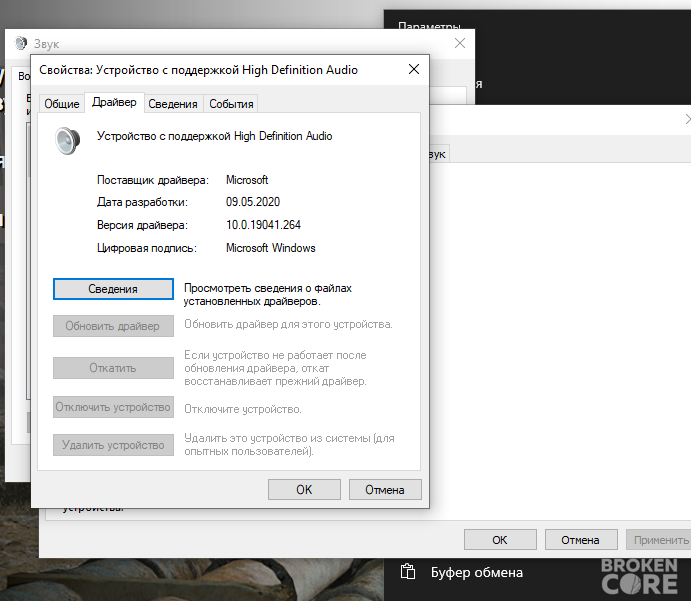
Task: Open the Сведения tab
Action: click(x=173, y=104)
